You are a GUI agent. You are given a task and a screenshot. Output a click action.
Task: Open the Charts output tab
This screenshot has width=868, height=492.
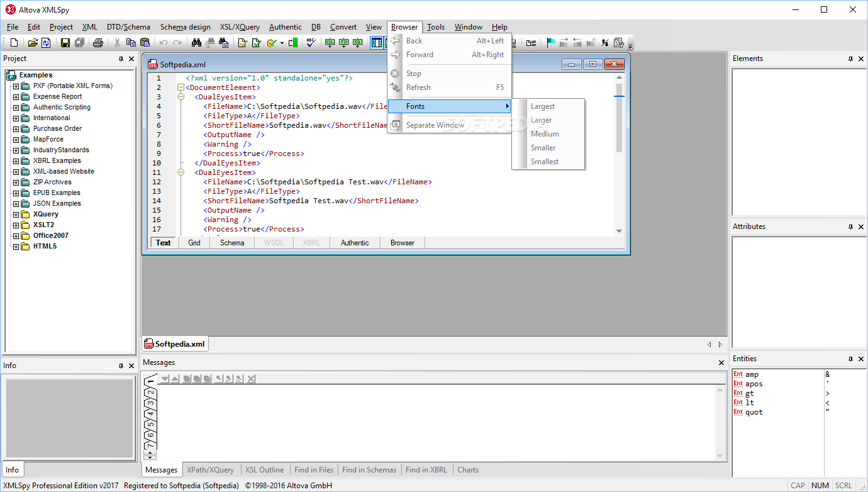point(468,470)
